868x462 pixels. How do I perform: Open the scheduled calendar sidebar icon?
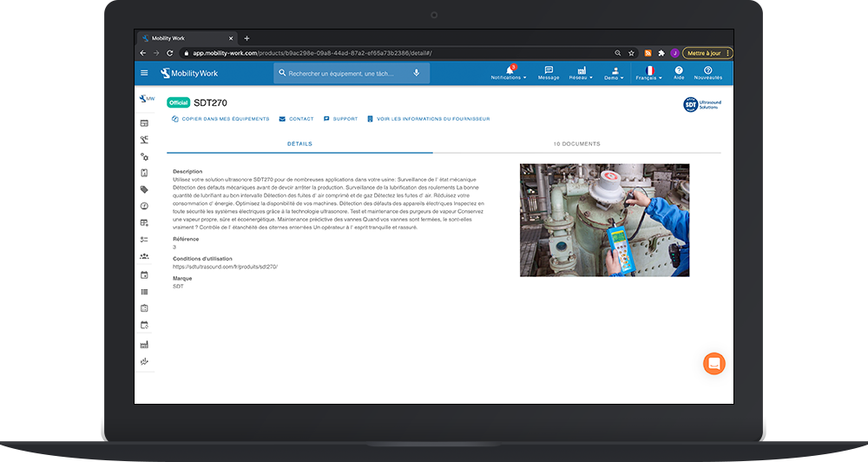(x=144, y=325)
